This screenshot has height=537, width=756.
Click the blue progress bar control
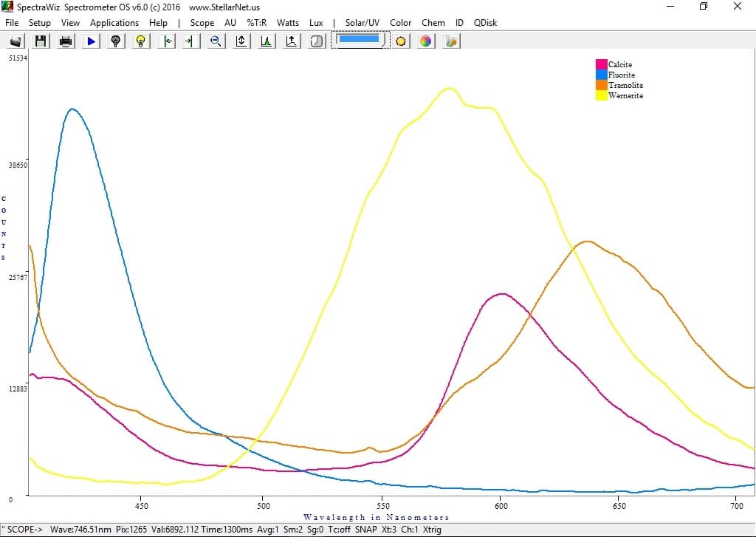(x=359, y=41)
